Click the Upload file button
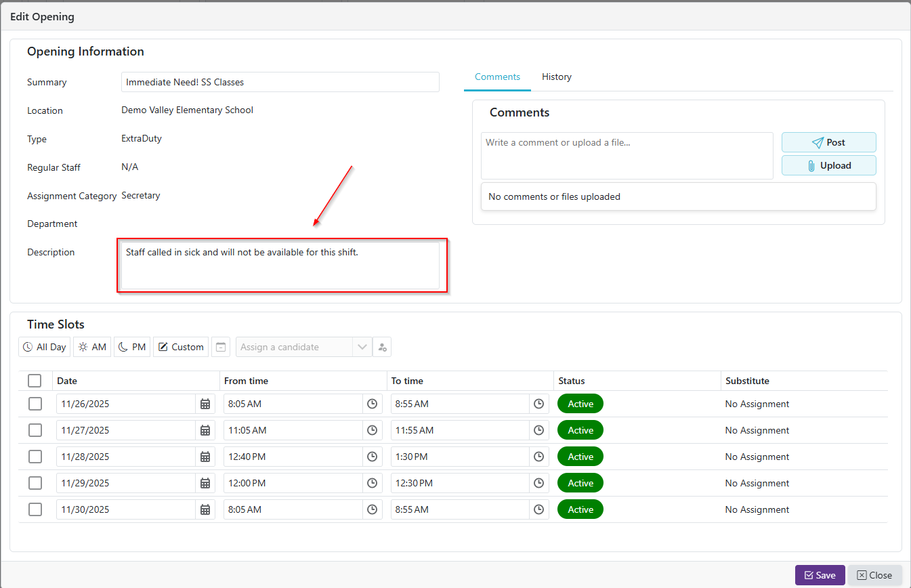This screenshot has height=588, width=911. [828, 165]
